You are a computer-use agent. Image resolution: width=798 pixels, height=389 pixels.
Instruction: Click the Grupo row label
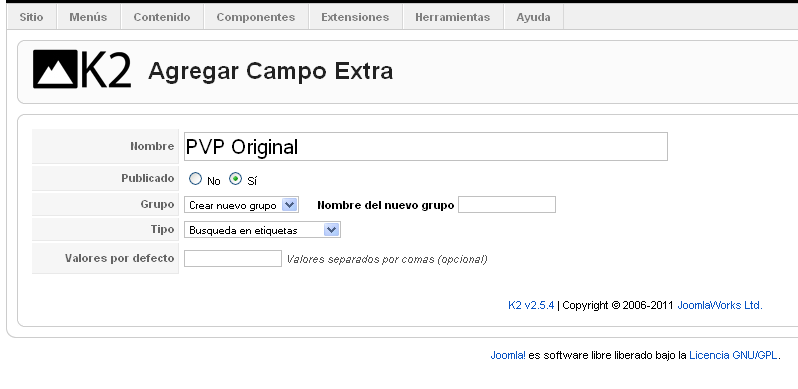click(157, 204)
